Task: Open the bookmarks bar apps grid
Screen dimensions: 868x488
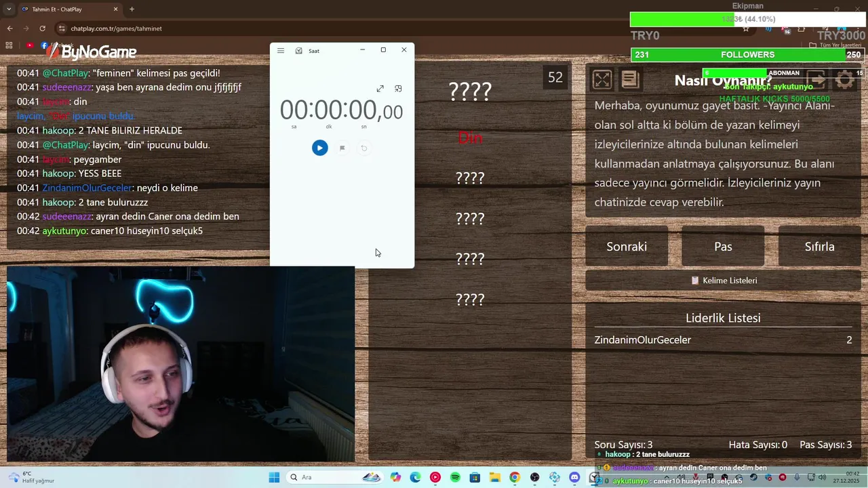Action: 9,45
